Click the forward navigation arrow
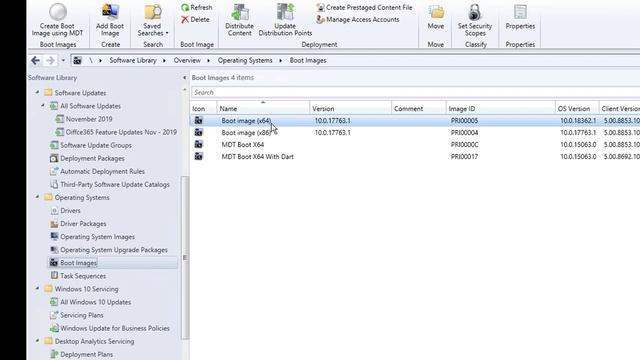Image resolution: width=640 pixels, height=360 pixels. point(50,60)
